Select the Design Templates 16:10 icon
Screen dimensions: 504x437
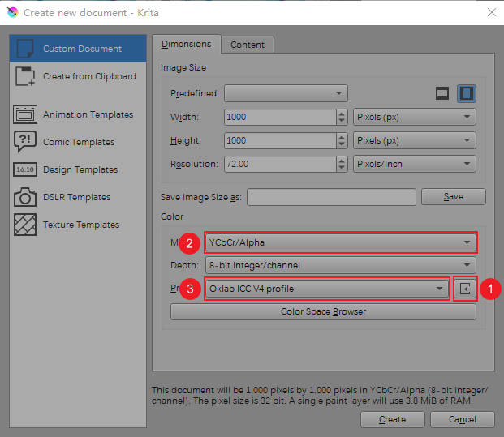[x=25, y=169]
